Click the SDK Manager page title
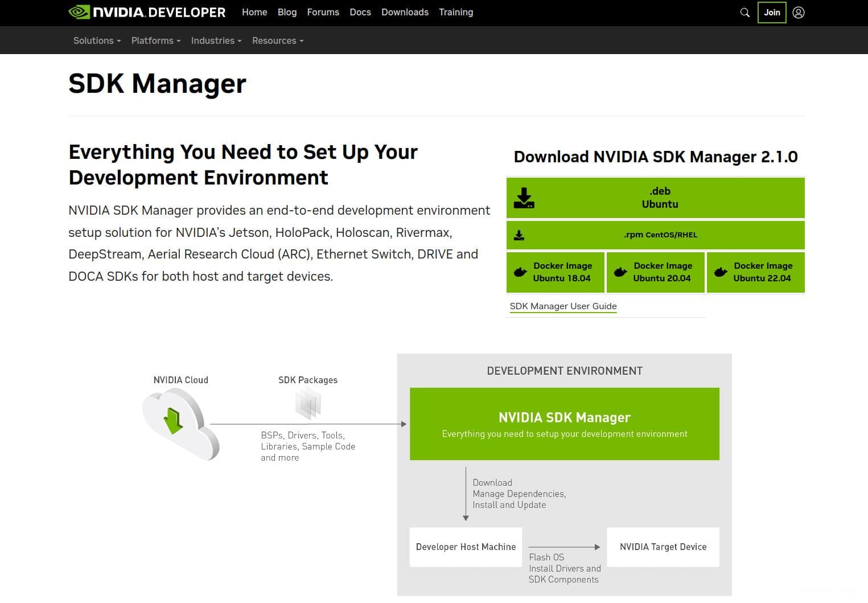This screenshot has height=603, width=868. click(x=157, y=84)
